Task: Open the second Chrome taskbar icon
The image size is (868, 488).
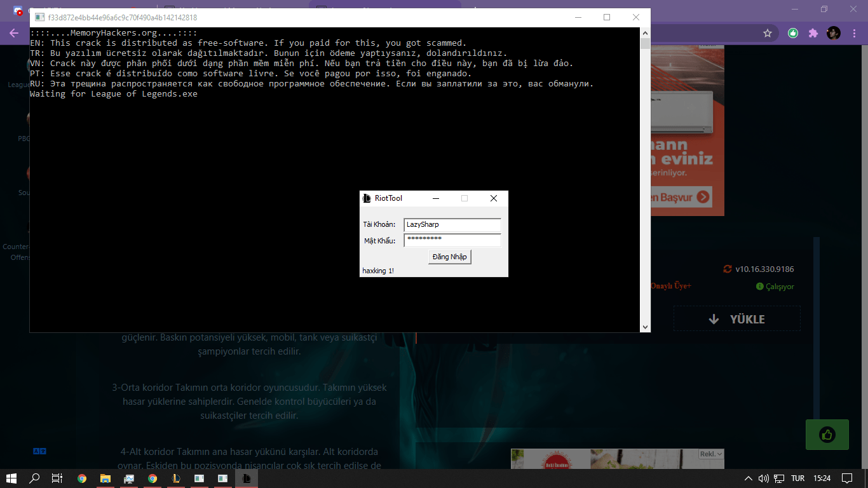Action: point(153,478)
